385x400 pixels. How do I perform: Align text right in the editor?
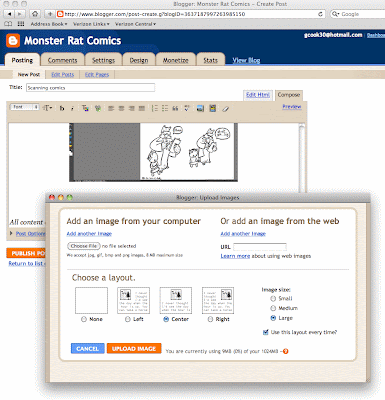(x=131, y=108)
